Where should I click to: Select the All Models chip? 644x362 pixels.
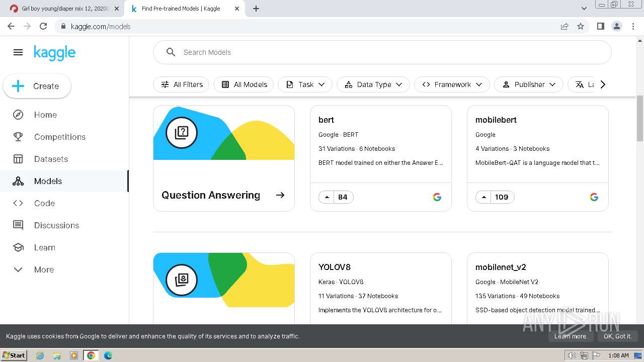(244, 84)
